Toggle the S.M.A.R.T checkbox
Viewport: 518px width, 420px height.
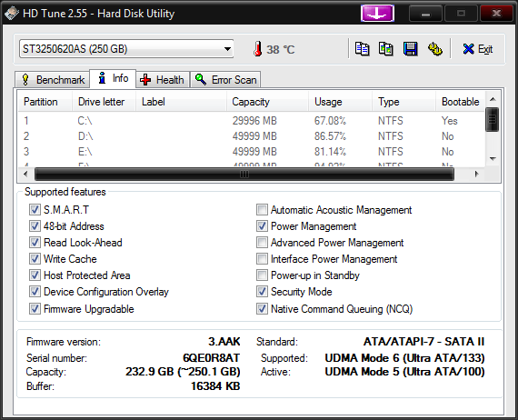click(x=35, y=209)
